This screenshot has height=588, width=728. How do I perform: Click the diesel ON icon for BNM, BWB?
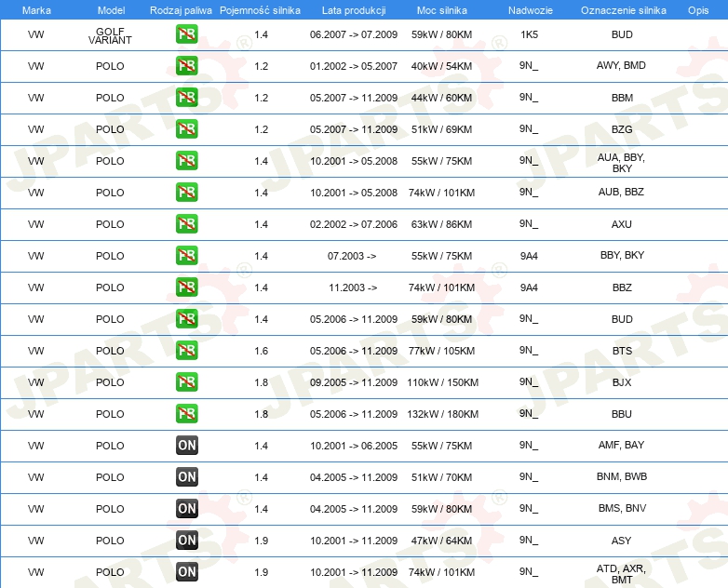pyautogui.click(x=186, y=476)
